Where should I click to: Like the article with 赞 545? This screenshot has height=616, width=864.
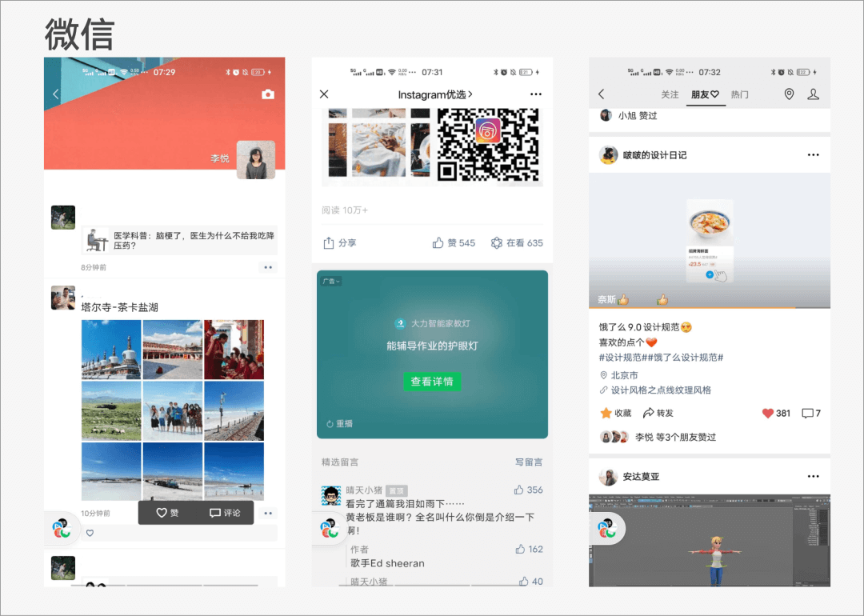click(454, 243)
